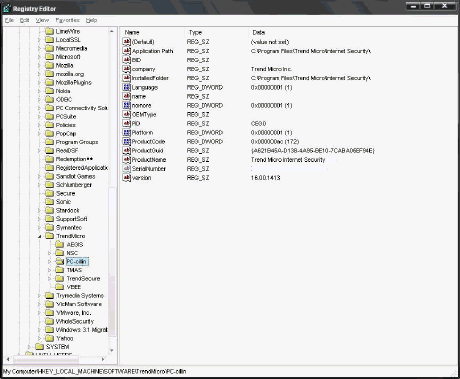Click the Application Path string value icon
This screenshot has width=460, height=379.
126,51
